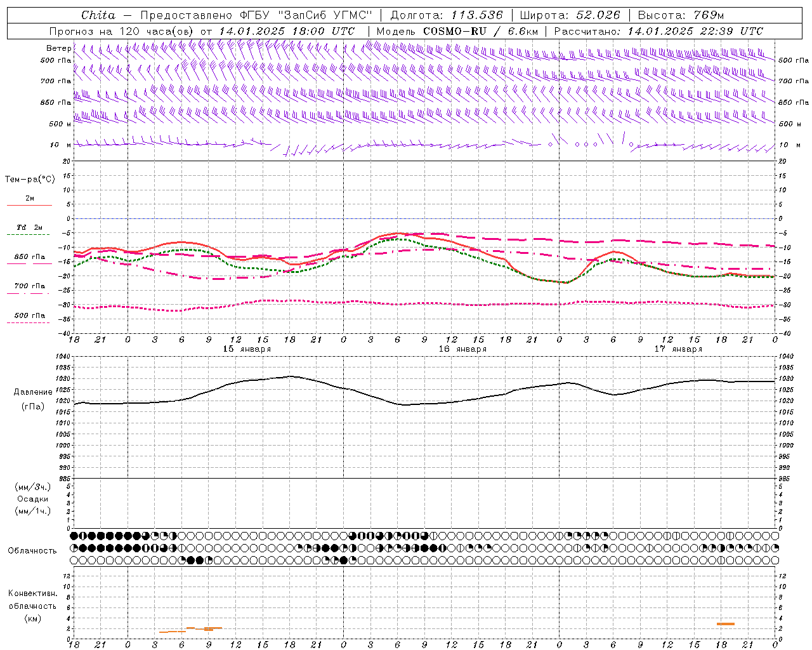Image resolution: width=812 pixels, height=650 pixels.
Task: Click the orange convective cloud bar near hour 18
Action: 725,624
